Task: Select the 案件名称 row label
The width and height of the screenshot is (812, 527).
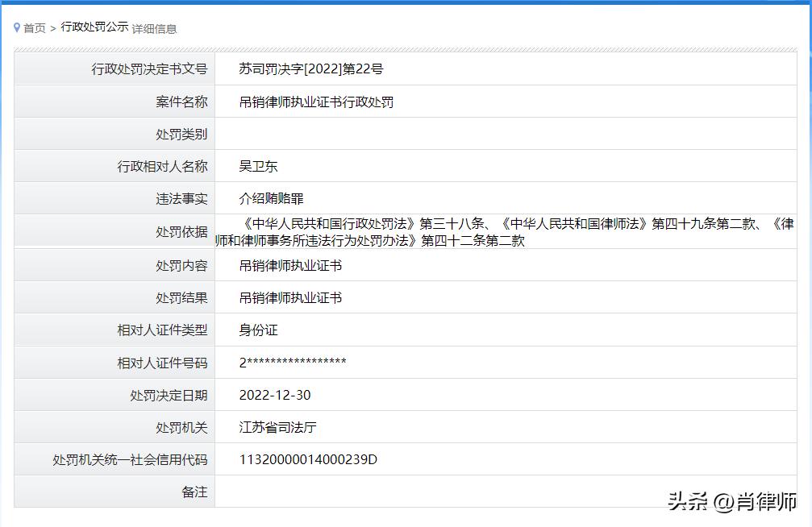Action: click(181, 101)
